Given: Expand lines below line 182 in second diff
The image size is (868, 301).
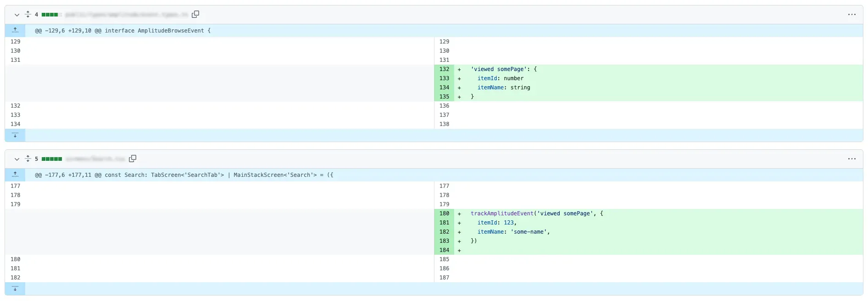Looking at the screenshot, I should 15,289.
